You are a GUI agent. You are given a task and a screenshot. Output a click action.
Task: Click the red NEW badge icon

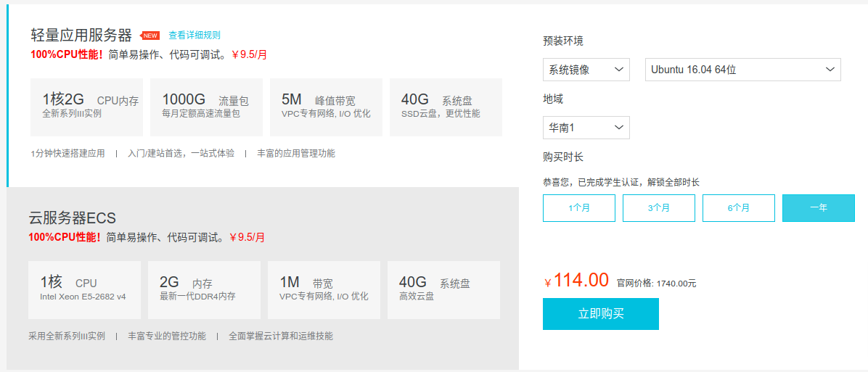tap(150, 36)
